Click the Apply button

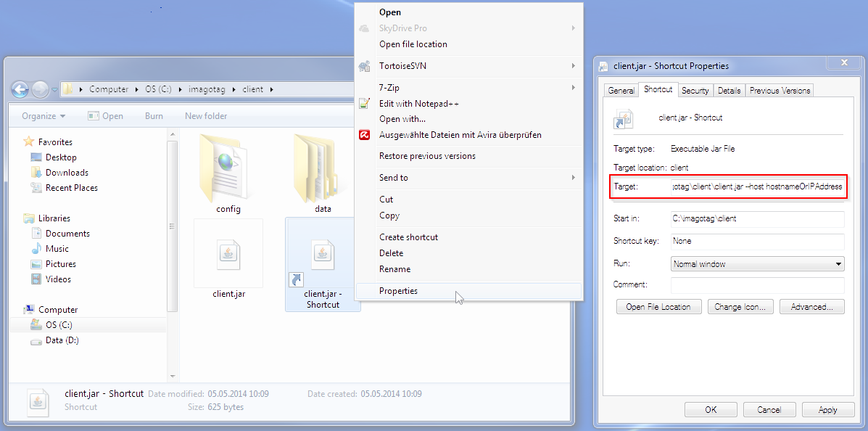coord(827,410)
